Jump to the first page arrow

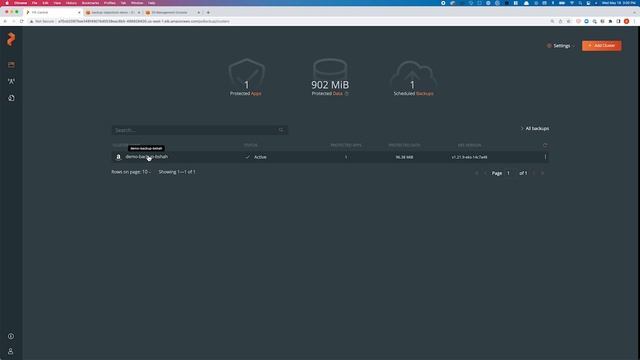coord(477,173)
